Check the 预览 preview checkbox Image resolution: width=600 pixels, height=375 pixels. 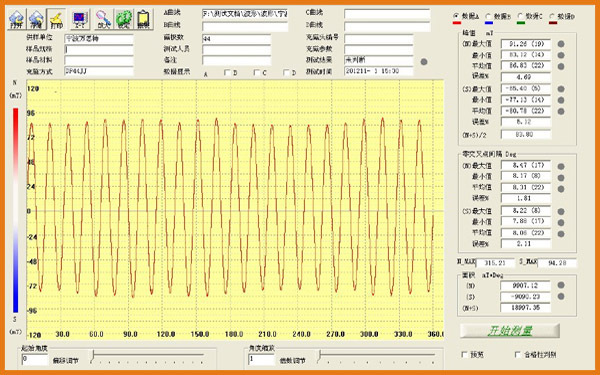click(x=465, y=354)
